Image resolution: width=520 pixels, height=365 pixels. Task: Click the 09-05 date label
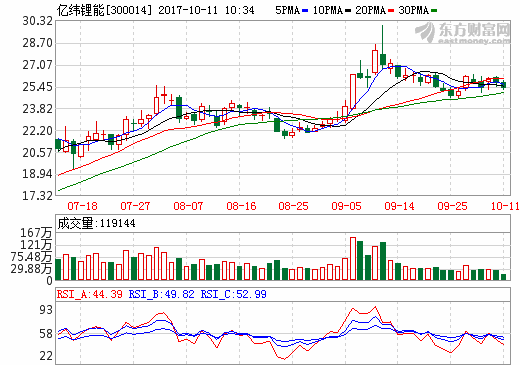[x=346, y=206]
